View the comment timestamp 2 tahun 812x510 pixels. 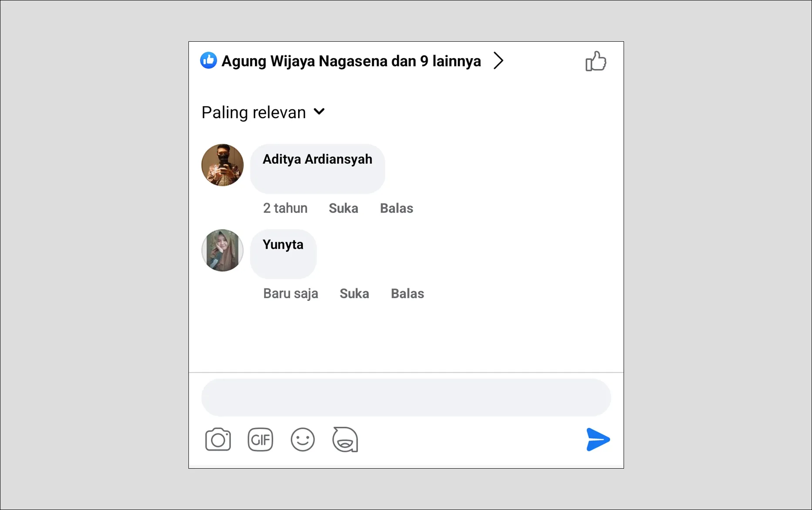coord(285,208)
